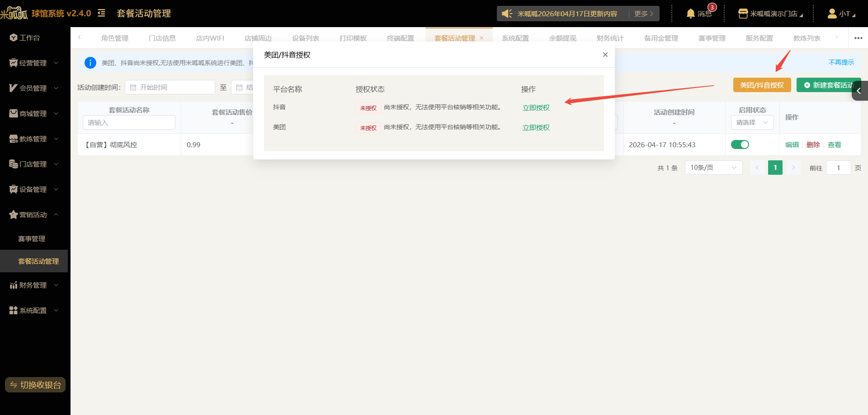Click the 美团/抖音授权 orange button
Viewport: 868px width, 415px height.
click(762, 85)
